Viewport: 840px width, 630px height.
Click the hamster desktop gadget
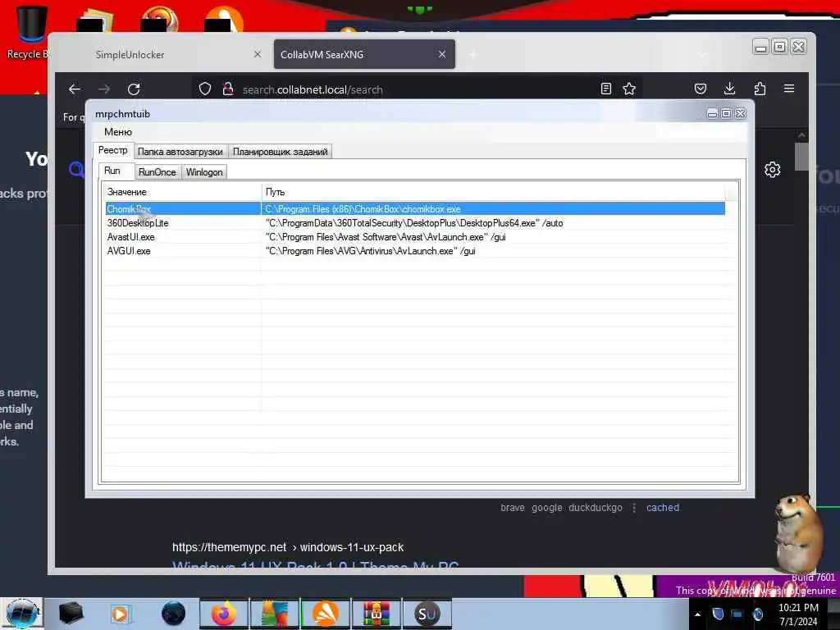click(x=798, y=533)
